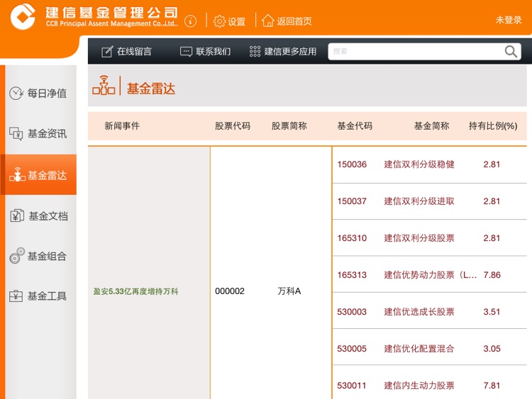Click 未登录 login status
This screenshot has width=532, height=399.
pyautogui.click(x=509, y=20)
